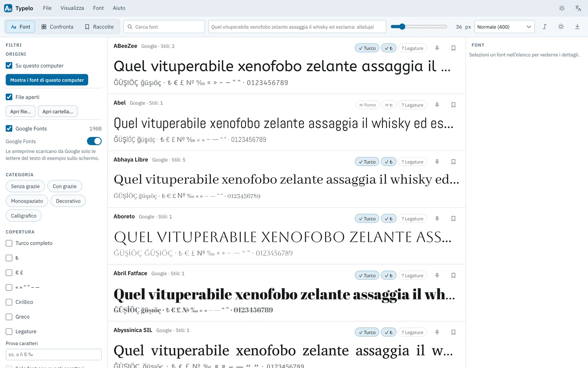
Task: Uncheck the Google Fonts source checkbox
Action: click(9, 129)
